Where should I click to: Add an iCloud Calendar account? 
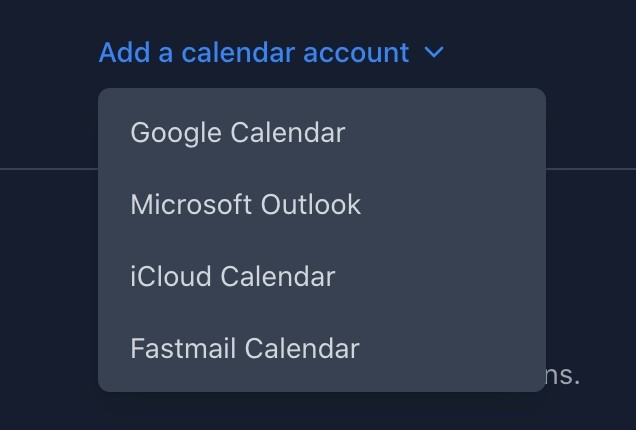coord(233,276)
